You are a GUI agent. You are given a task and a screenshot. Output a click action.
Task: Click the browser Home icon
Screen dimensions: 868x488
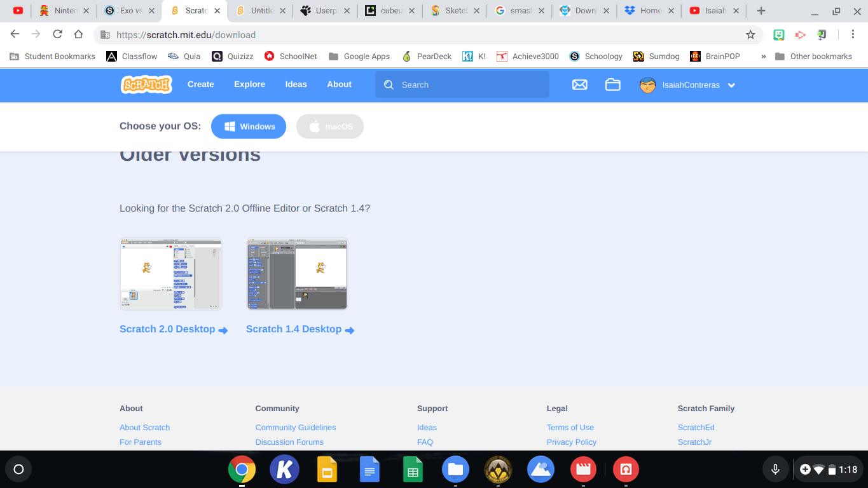78,34
